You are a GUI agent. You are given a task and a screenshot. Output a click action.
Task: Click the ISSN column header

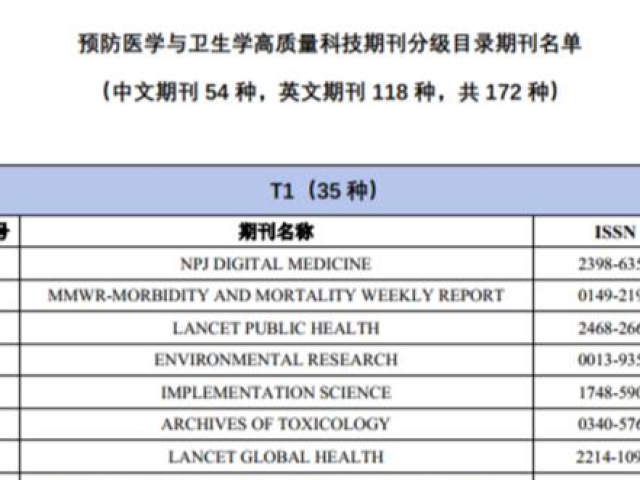(615, 232)
